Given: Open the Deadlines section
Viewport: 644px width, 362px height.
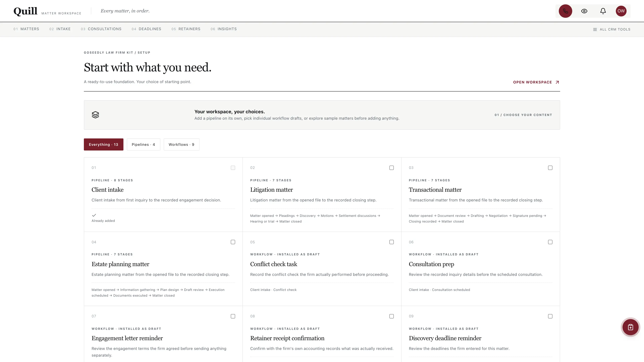Looking at the screenshot, I should coord(147,29).
